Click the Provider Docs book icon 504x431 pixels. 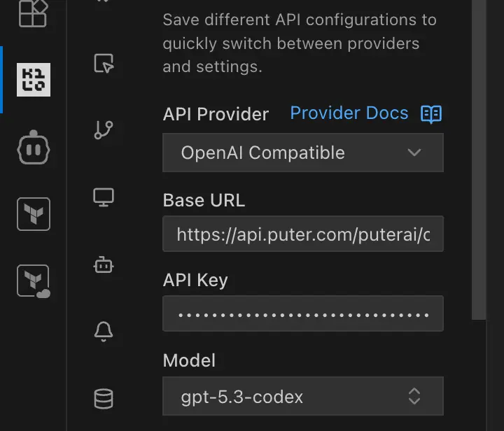[x=431, y=114]
